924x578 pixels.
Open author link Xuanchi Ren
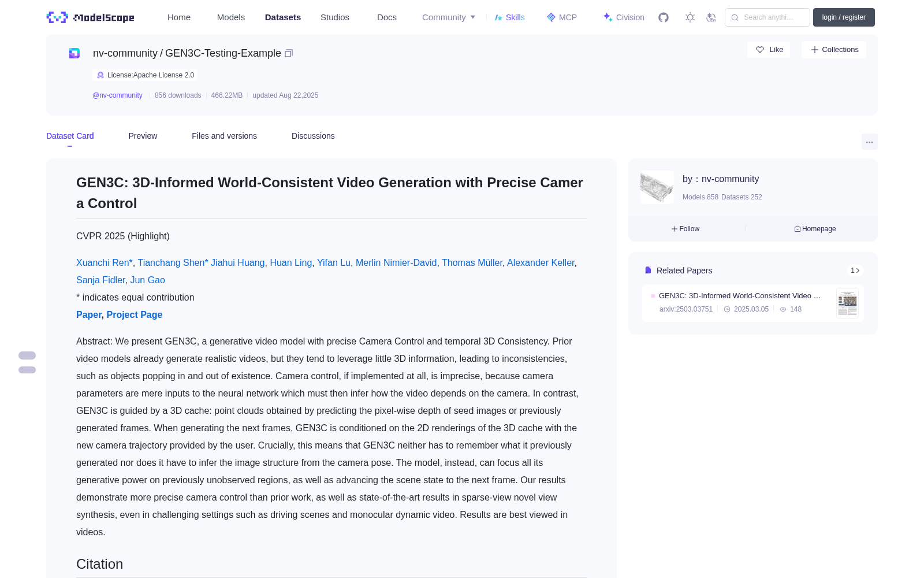[105, 262]
